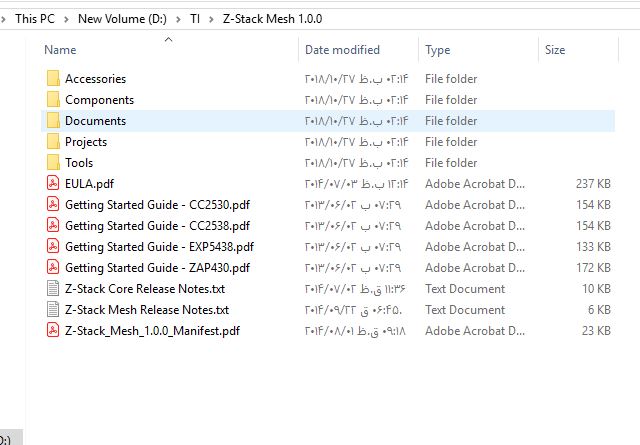Click the File folder type of Projects row

point(451,142)
